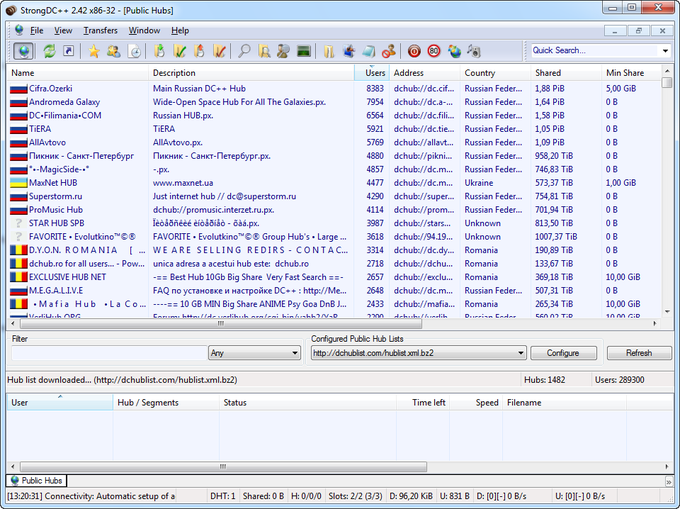Open Finished Downloads folder with green check

[179, 51]
